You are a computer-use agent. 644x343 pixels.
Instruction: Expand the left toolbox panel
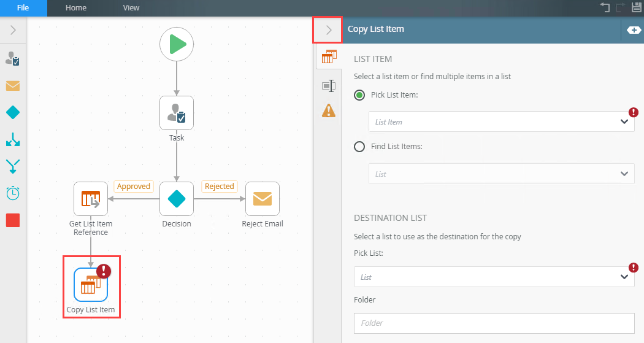click(x=13, y=30)
